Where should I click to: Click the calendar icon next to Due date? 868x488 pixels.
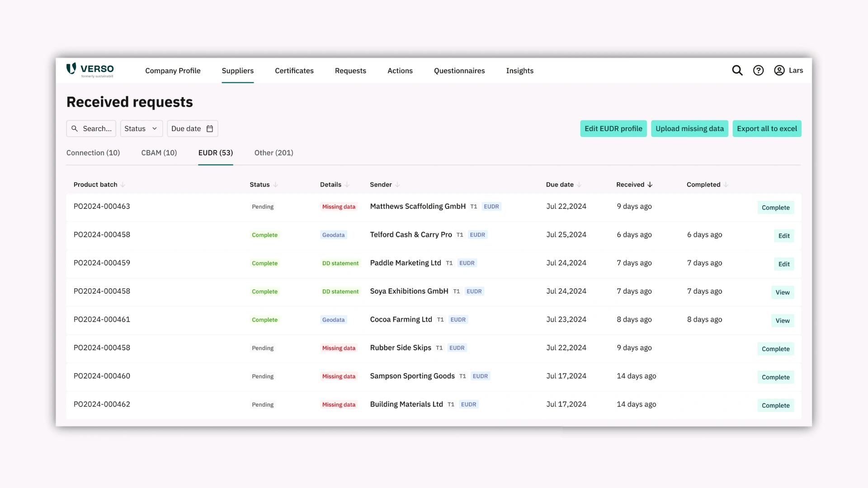click(x=209, y=129)
